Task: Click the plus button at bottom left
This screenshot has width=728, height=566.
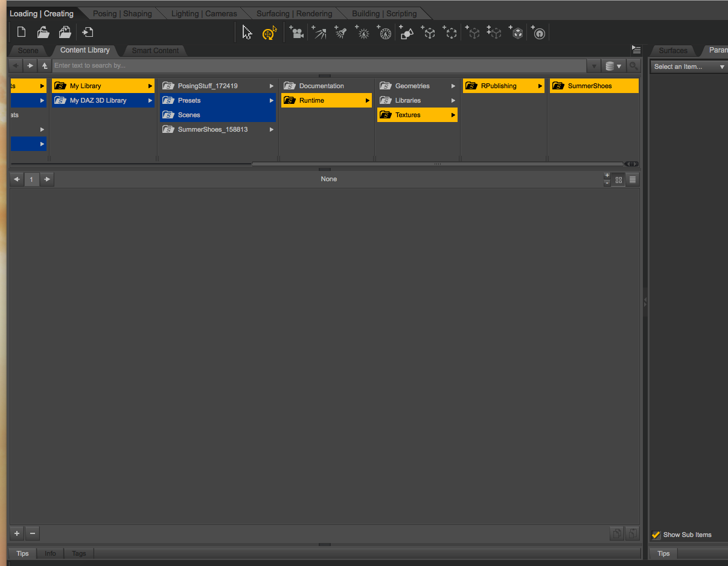Action: (x=17, y=533)
